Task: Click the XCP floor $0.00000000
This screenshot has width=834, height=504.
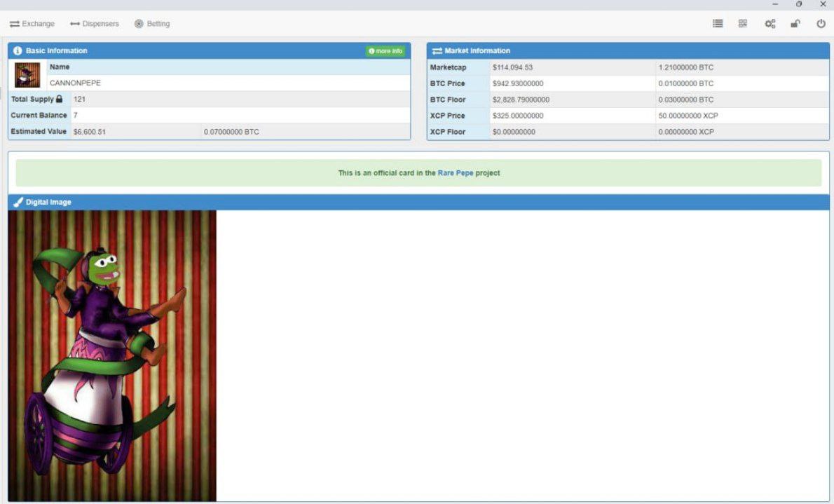Action: pos(514,132)
